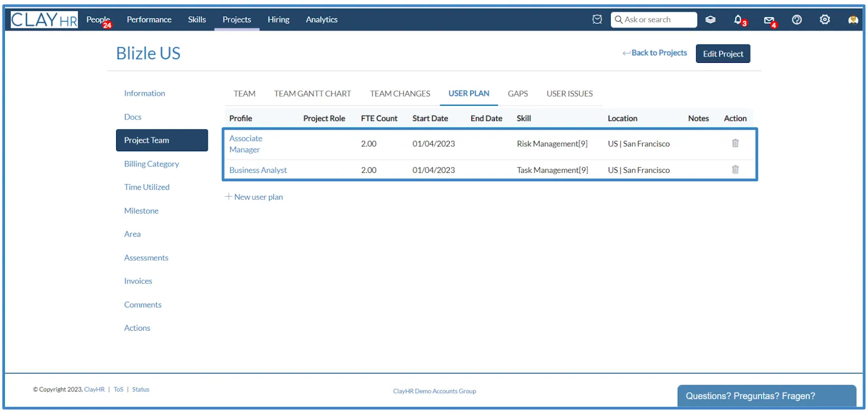Click the Risk Management[9] skill cell

pyautogui.click(x=552, y=144)
